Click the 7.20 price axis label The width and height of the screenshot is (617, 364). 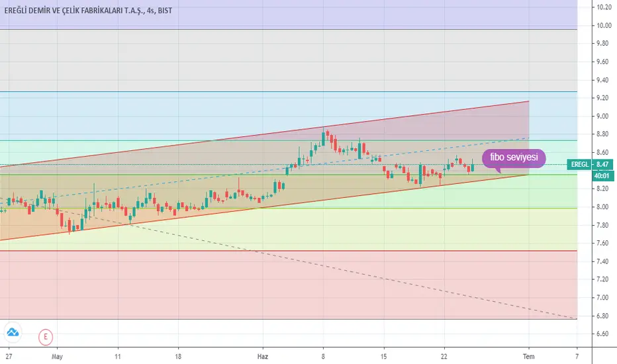(x=603, y=279)
